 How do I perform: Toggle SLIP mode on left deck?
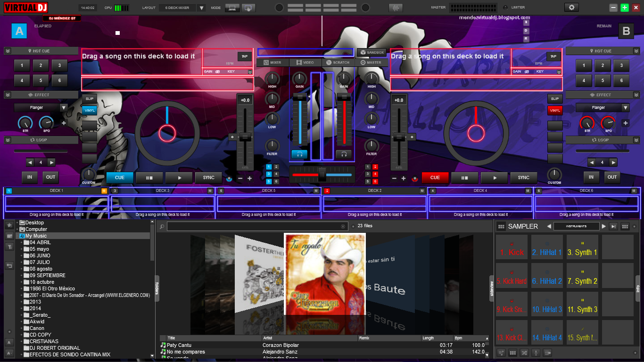click(90, 99)
